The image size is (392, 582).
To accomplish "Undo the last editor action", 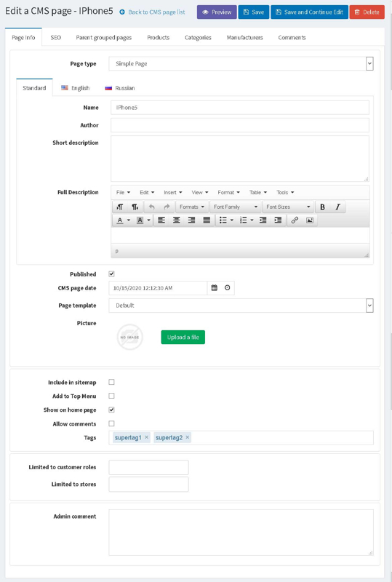I will pos(151,207).
